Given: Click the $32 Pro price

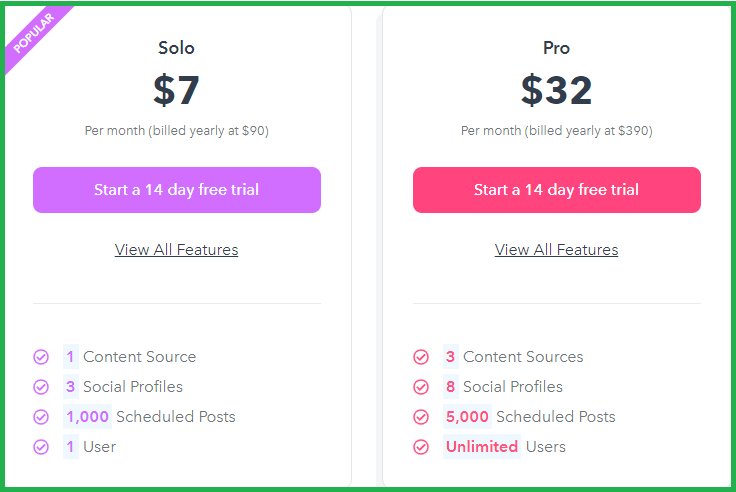Looking at the screenshot, I should click(557, 90).
